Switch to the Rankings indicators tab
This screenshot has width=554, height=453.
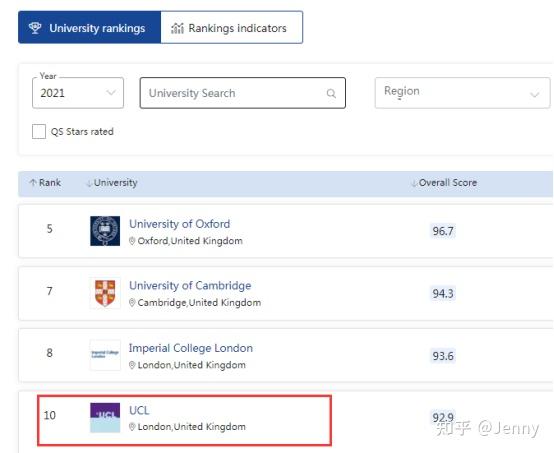[232, 28]
